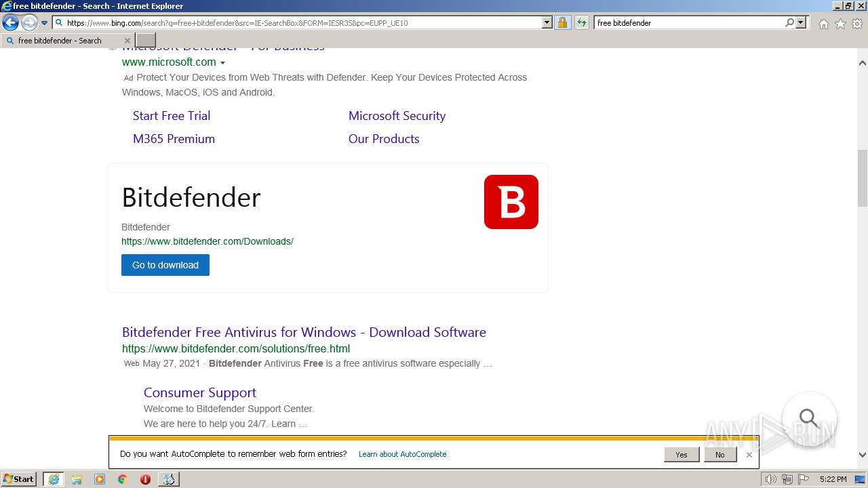This screenshot has height=488, width=868.
Task: Click the Action Center flag tray icon
Action: [x=804, y=479]
